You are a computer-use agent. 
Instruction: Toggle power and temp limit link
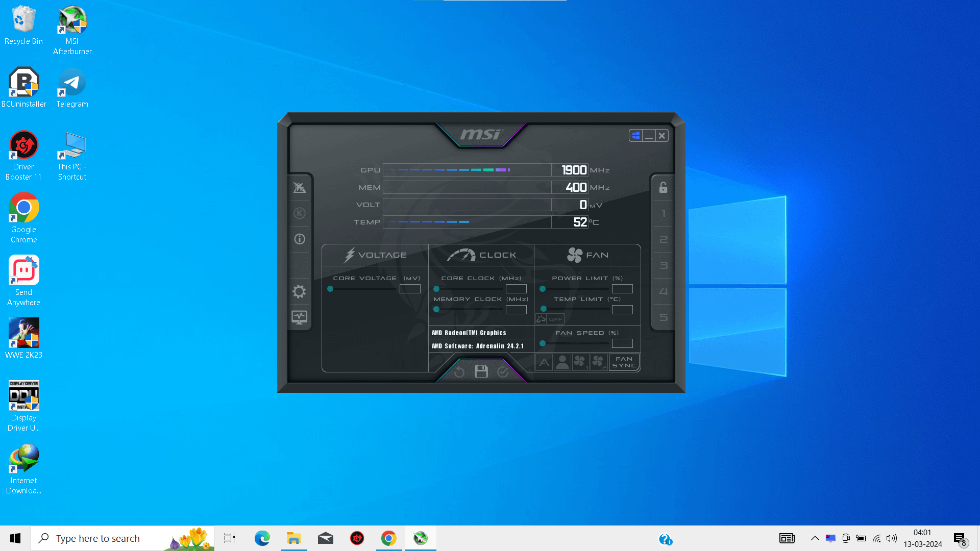(x=550, y=319)
